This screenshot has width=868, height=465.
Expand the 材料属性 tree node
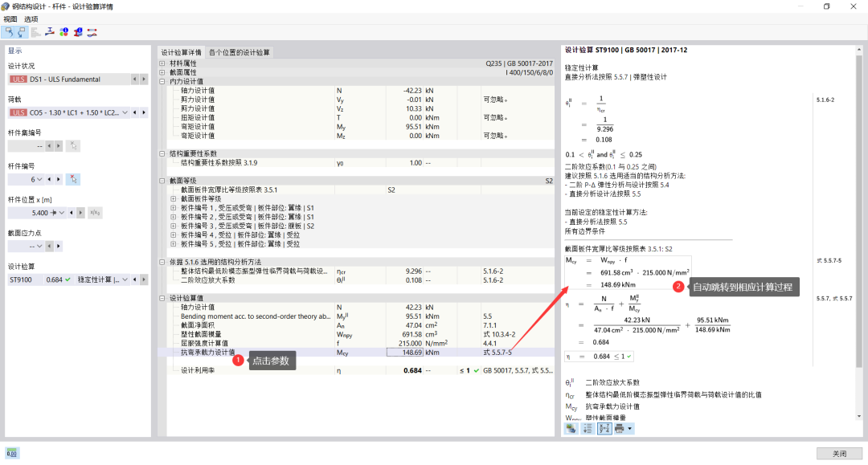tap(162, 63)
